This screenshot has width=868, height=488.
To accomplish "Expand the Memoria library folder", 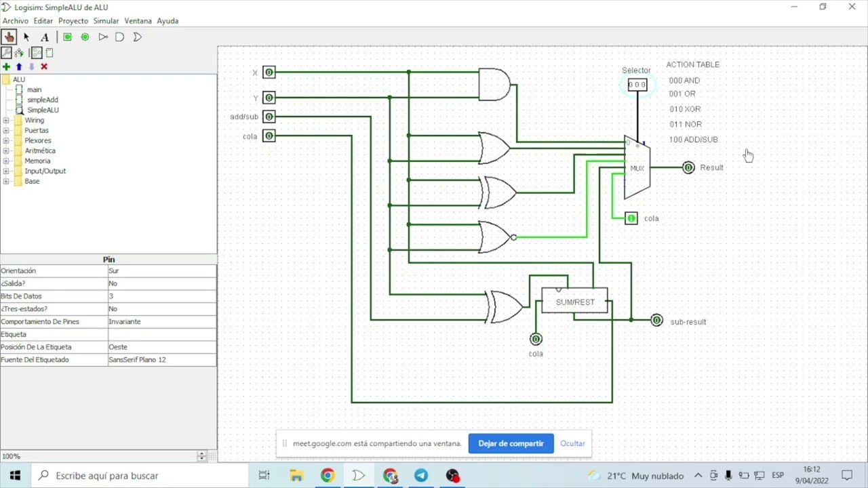I will coord(6,161).
